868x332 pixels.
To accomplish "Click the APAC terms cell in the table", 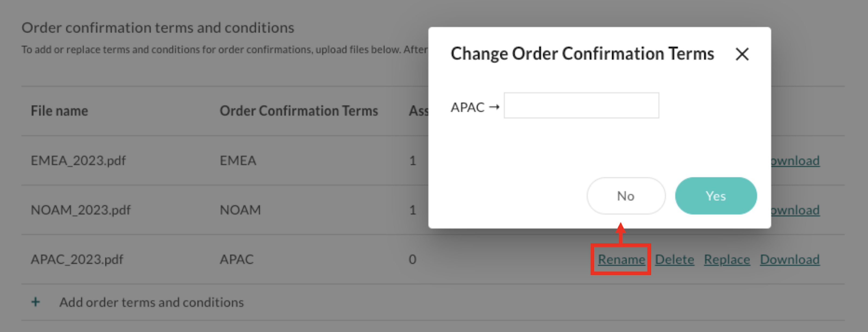I will 236,259.
